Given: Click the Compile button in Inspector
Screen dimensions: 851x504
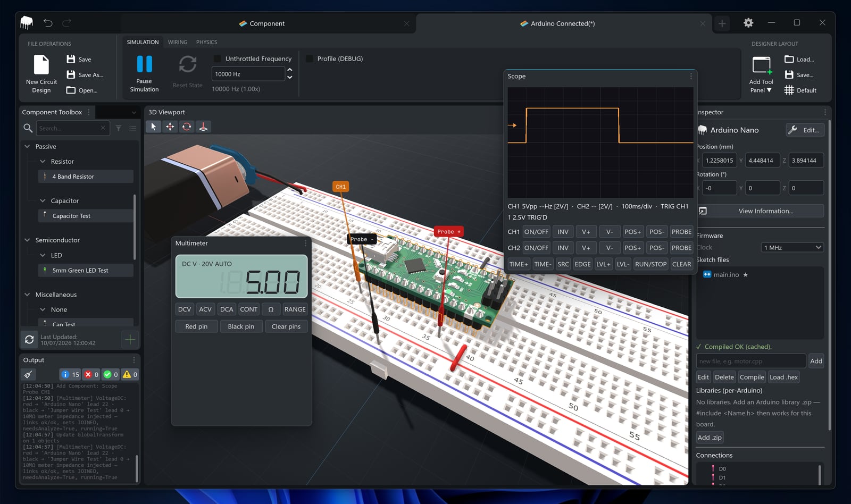Looking at the screenshot, I should [x=752, y=377].
